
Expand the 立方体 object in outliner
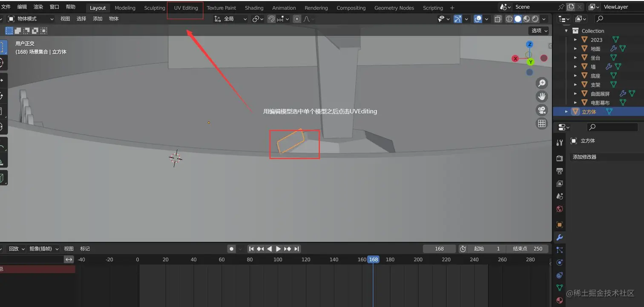pyautogui.click(x=566, y=112)
